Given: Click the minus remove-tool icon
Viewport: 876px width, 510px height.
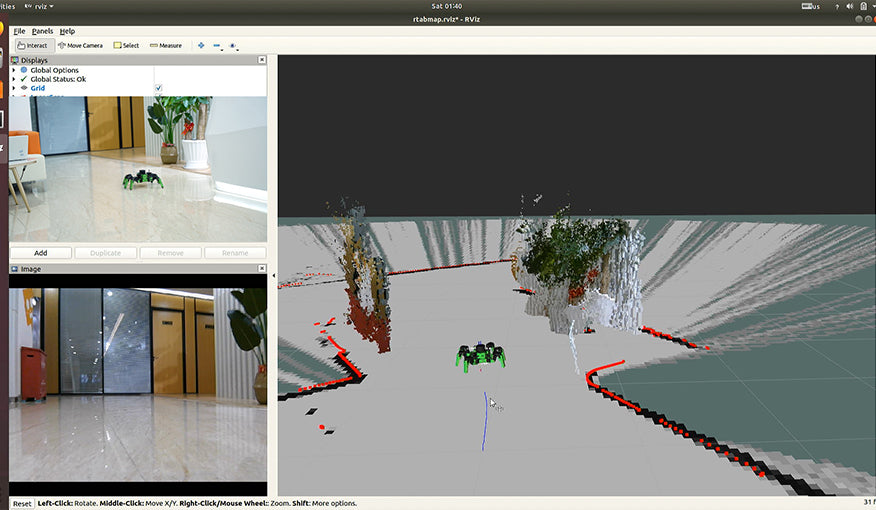Looking at the screenshot, I should [x=217, y=45].
